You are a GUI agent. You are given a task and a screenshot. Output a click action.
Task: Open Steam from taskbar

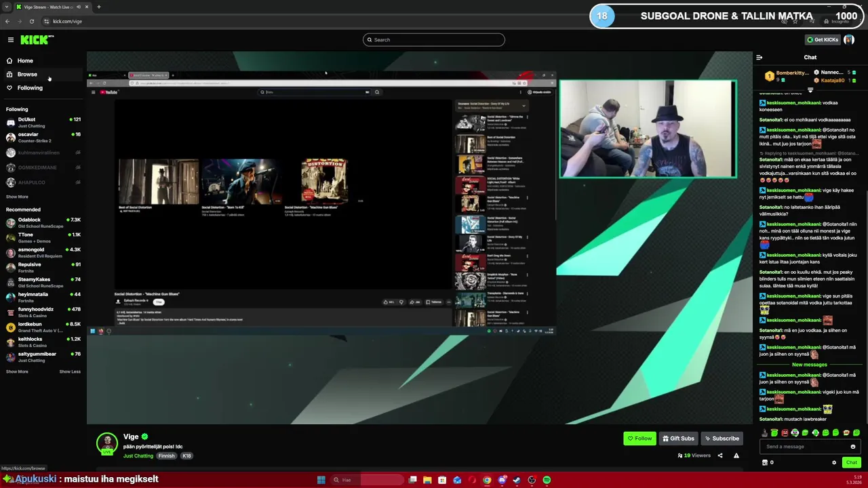point(517,480)
